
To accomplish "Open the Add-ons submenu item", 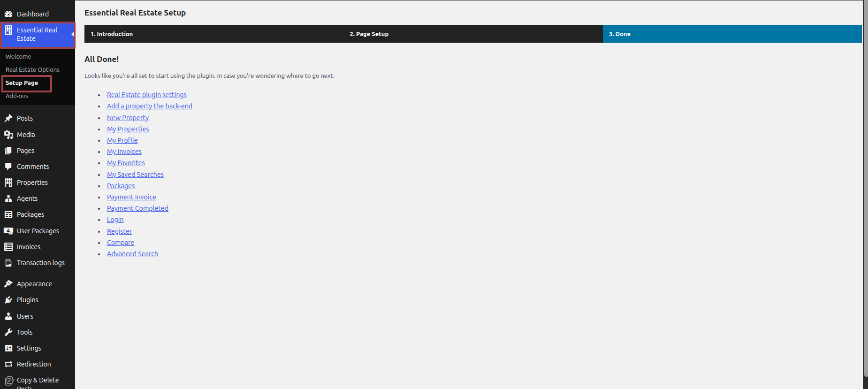I will tap(17, 96).
